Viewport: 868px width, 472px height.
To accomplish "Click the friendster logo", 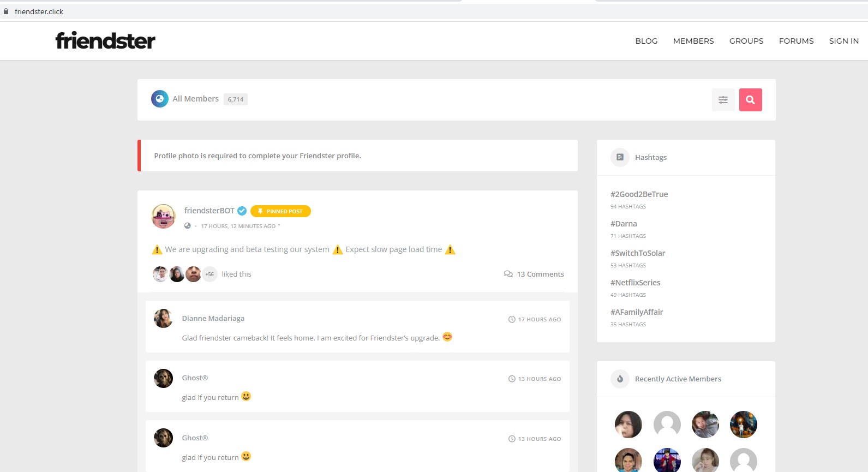I will [105, 41].
